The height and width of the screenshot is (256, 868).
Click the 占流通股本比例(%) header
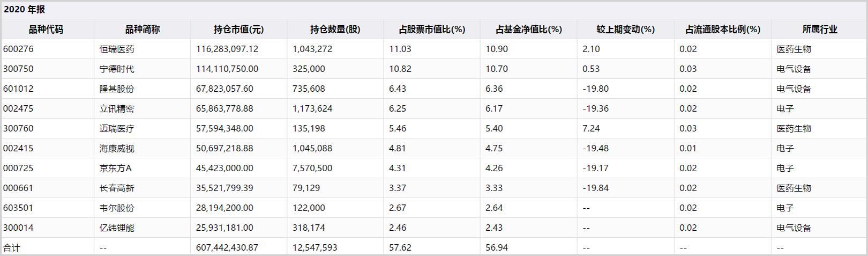(x=722, y=30)
